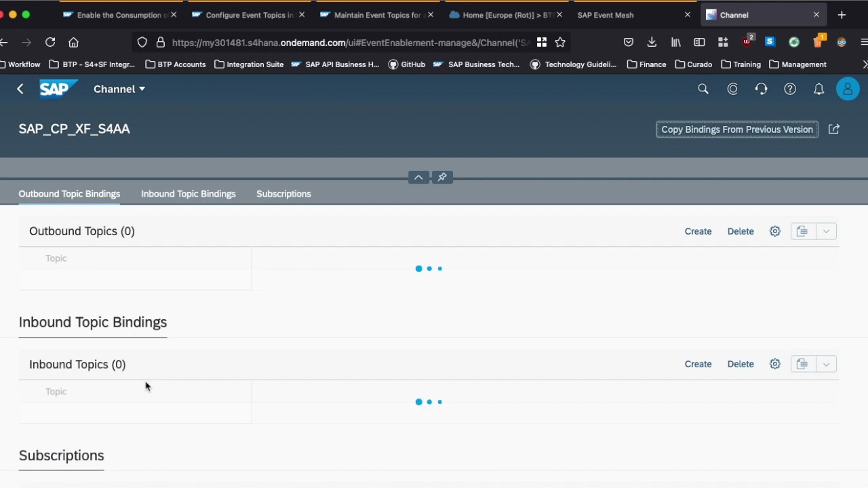Open the notifications bell
Screen dimensions: 868x488
[x=819, y=89]
